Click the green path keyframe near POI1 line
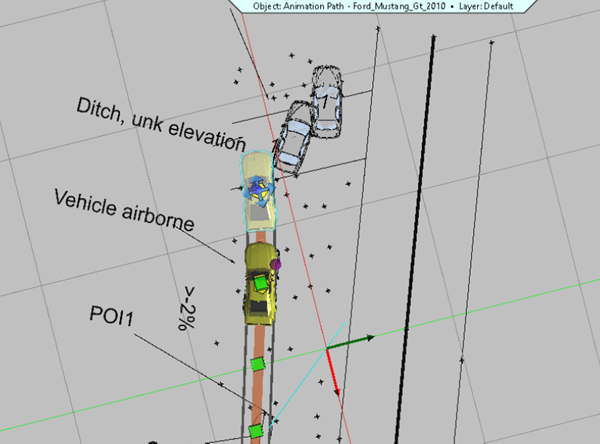 [x=258, y=364]
